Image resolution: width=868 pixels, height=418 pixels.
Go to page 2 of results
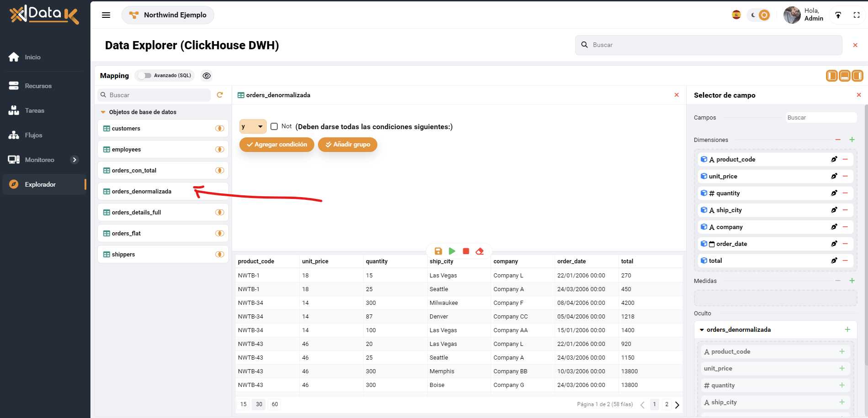pyautogui.click(x=667, y=404)
